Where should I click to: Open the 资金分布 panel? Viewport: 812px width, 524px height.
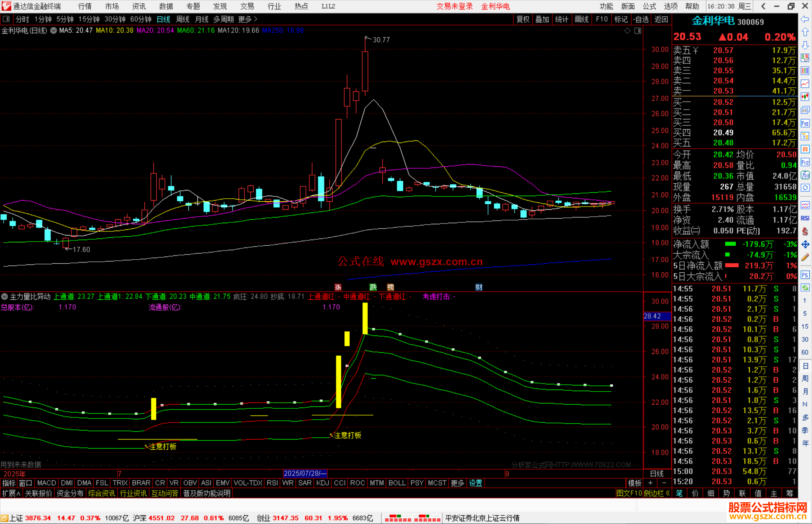tap(70, 493)
